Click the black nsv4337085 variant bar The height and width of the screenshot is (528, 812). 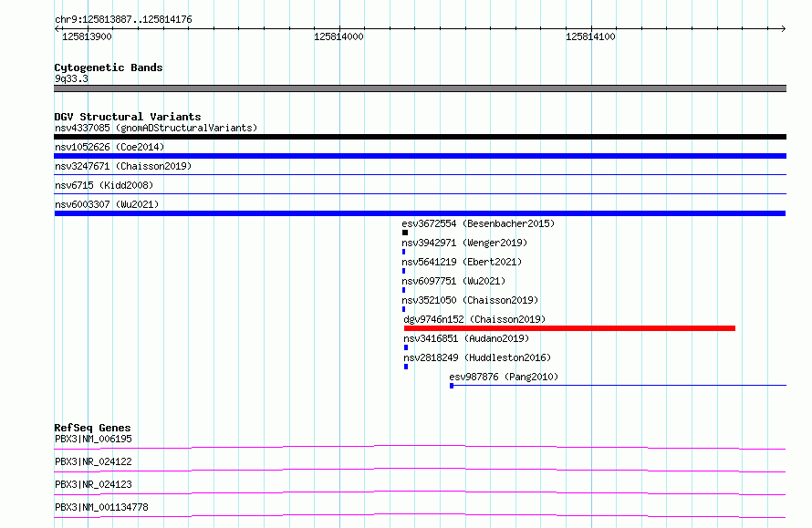point(420,137)
